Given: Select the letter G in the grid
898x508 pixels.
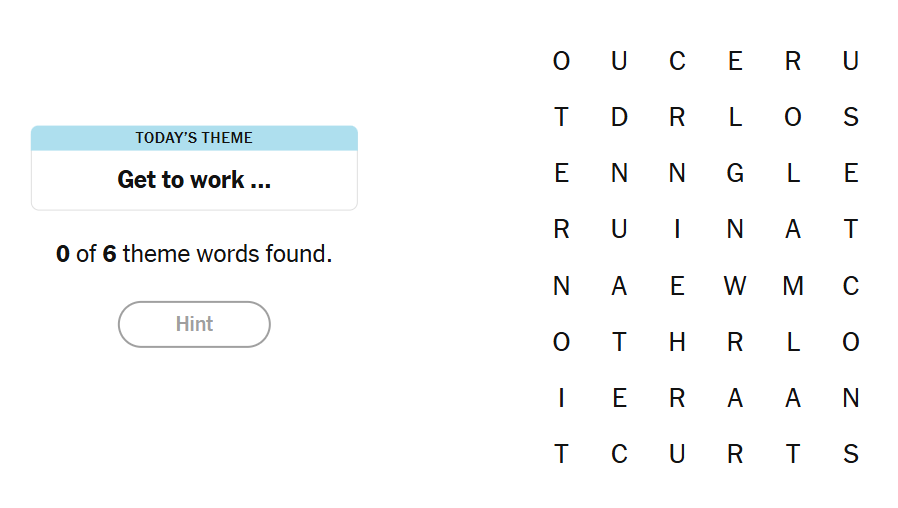Looking at the screenshot, I should pyautogui.click(x=735, y=174).
